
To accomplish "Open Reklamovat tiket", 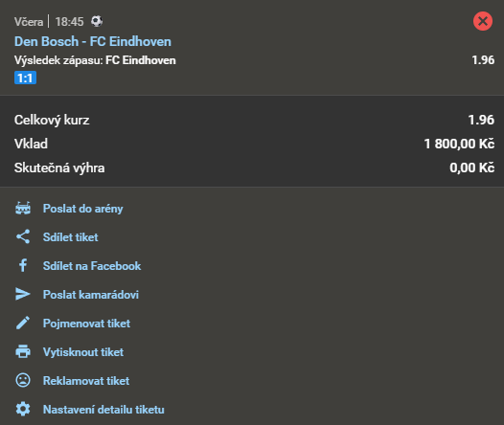I will (x=86, y=381).
